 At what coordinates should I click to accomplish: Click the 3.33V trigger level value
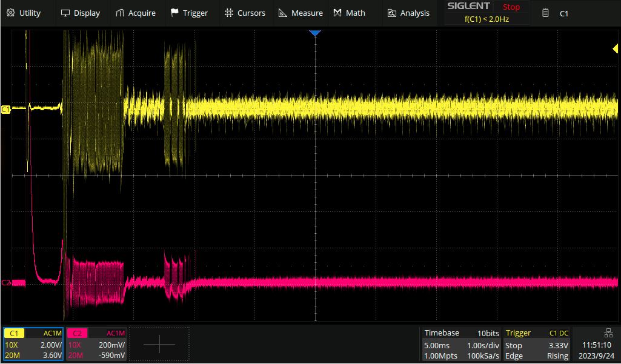click(x=559, y=345)
